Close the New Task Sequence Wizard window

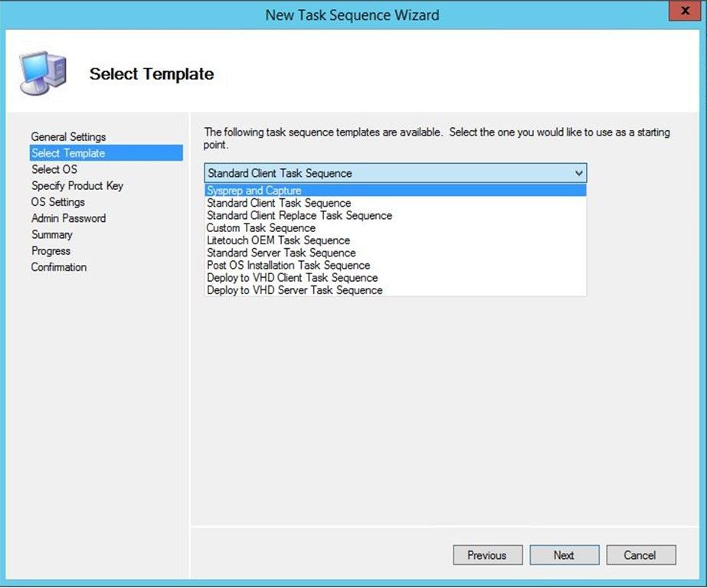684,11
